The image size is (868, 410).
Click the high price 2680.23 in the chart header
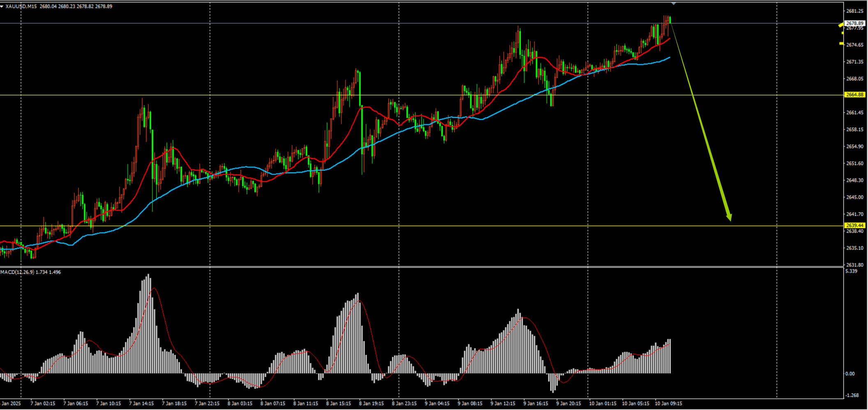pyautogui.click(x=67, y=7)
